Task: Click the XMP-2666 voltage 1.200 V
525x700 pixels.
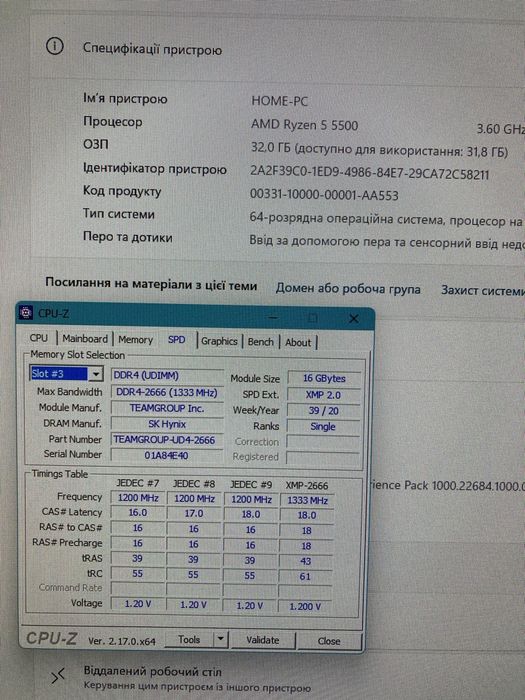Action: click(305, 606)
